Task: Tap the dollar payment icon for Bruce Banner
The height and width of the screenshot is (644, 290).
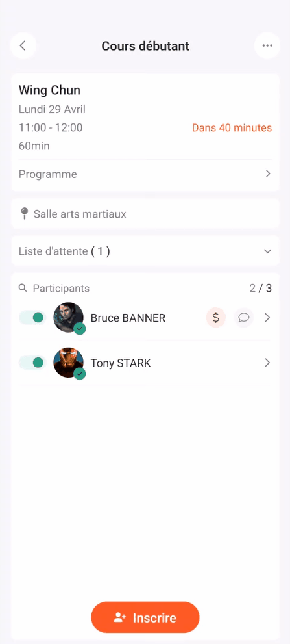Action: (216, 318)
